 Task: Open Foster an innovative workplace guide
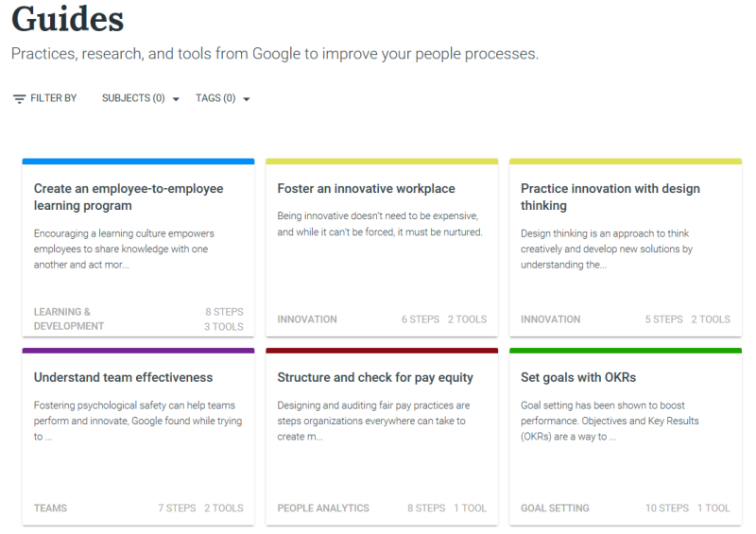coord(366,189)
